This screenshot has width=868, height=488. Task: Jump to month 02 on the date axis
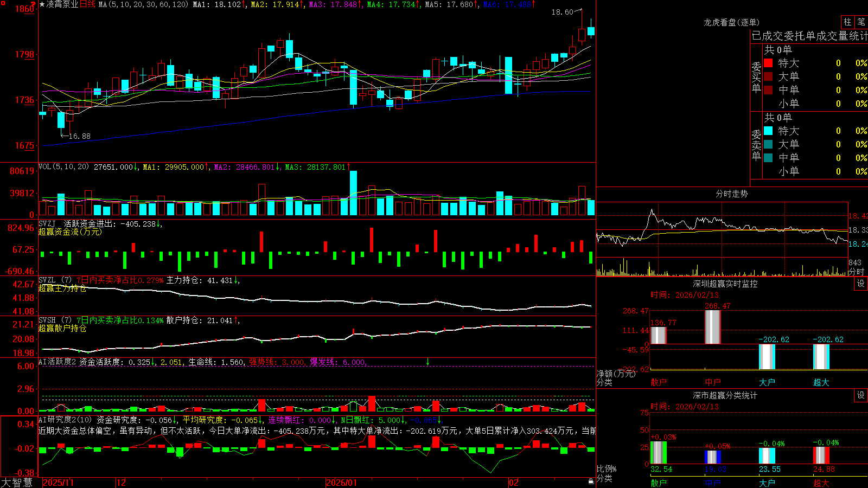point(514,483)
